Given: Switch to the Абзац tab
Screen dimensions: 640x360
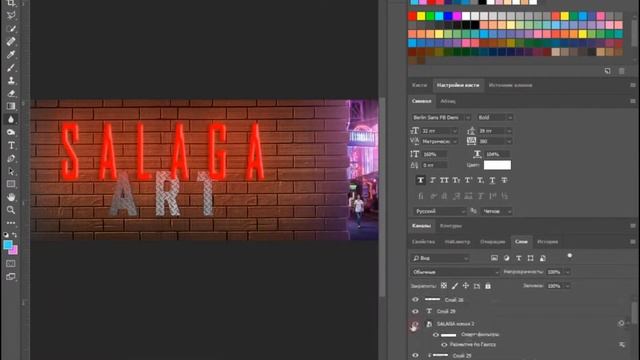Looking at the screenshot, I should (x=448, y=101).
